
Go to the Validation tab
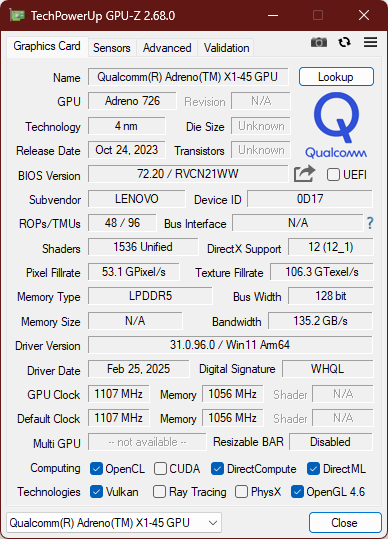click(x=226, y=48)
